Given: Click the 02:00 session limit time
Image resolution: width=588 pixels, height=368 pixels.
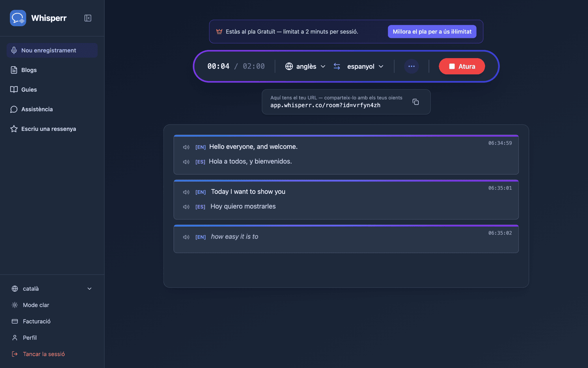Looking at the screenshot, I should (254, 66).
